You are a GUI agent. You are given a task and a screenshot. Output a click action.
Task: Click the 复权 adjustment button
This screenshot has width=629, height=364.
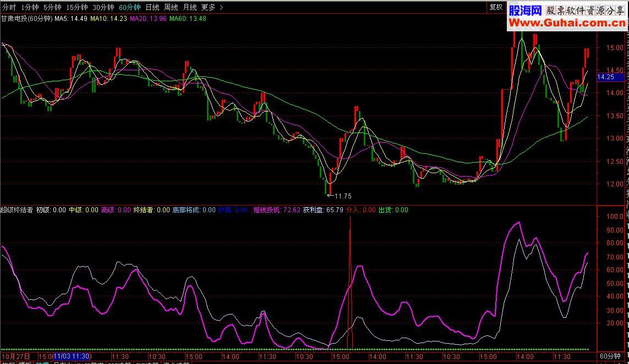pos(496,7)
